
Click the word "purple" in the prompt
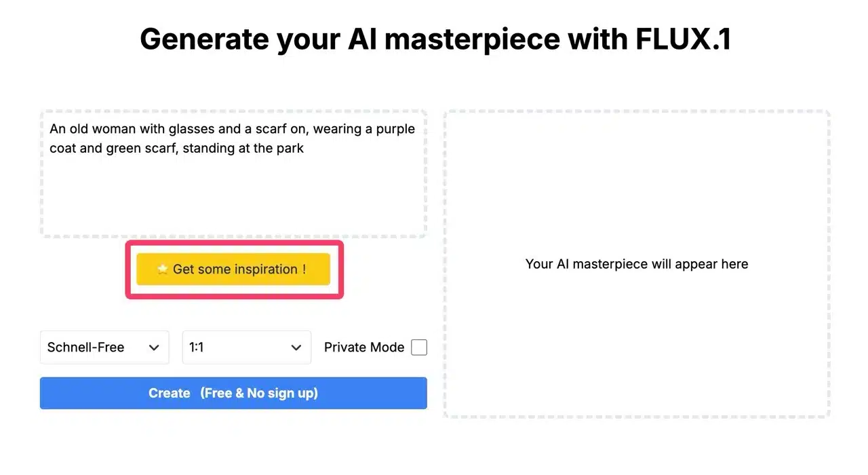point(395,129)
